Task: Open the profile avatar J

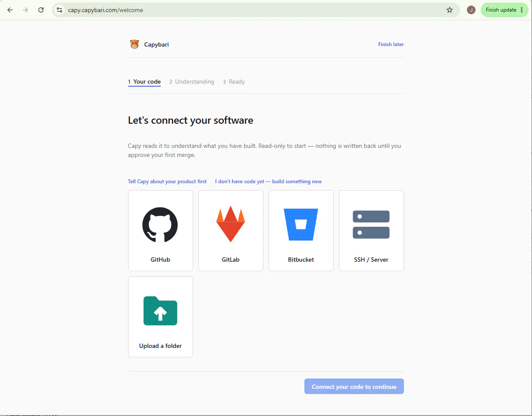Action: click(x=471, y=10)
